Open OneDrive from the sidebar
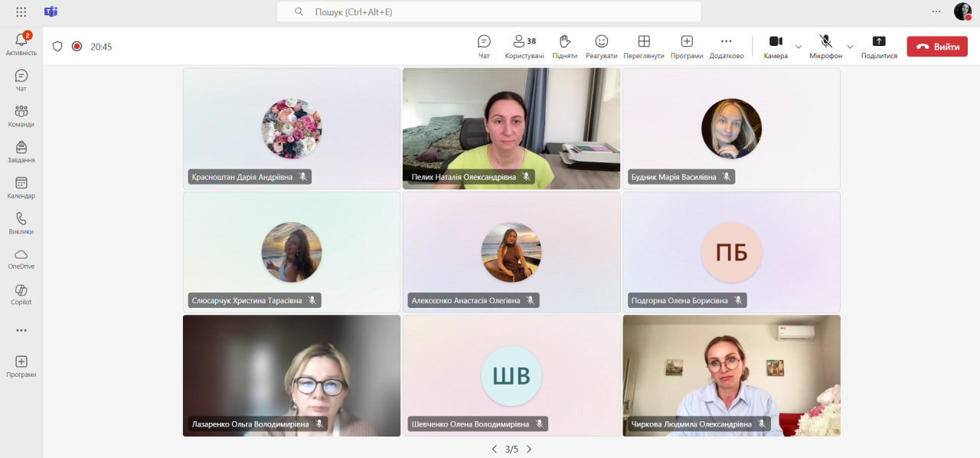Screen dimensions: 980x458 (x=21, y=259)
